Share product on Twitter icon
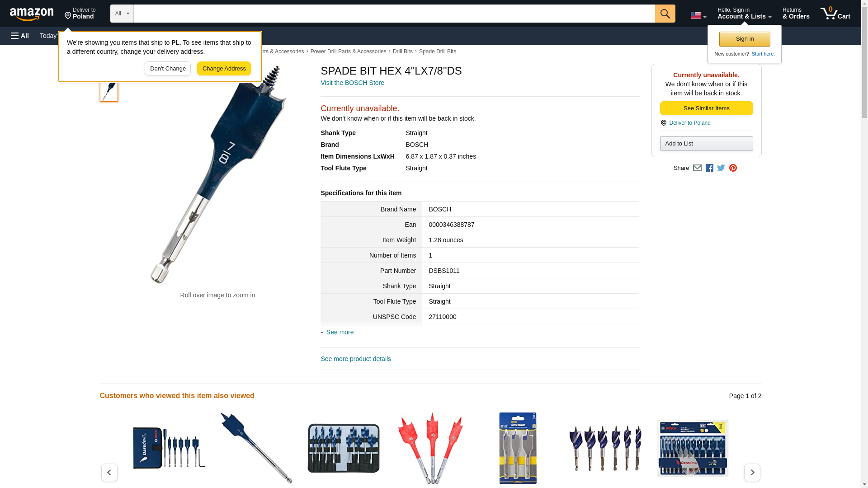The height and width of the screenshot is (488, 868). pos(721,168)
